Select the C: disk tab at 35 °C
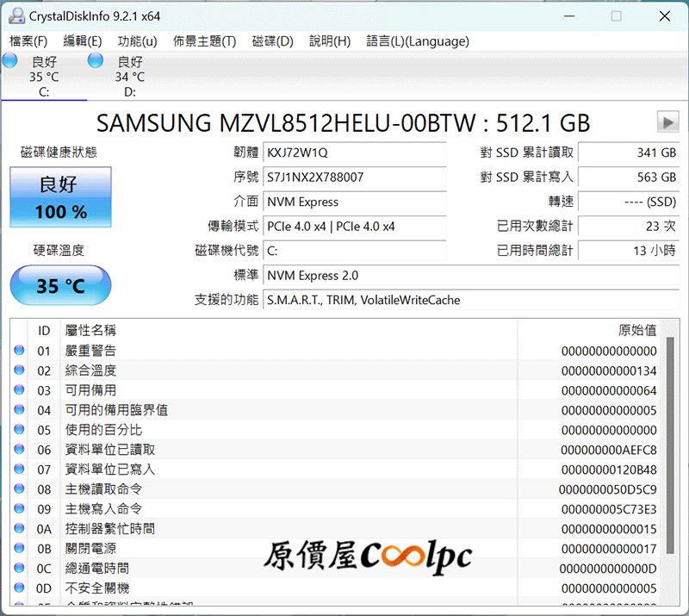 click(x=44, y=76)
